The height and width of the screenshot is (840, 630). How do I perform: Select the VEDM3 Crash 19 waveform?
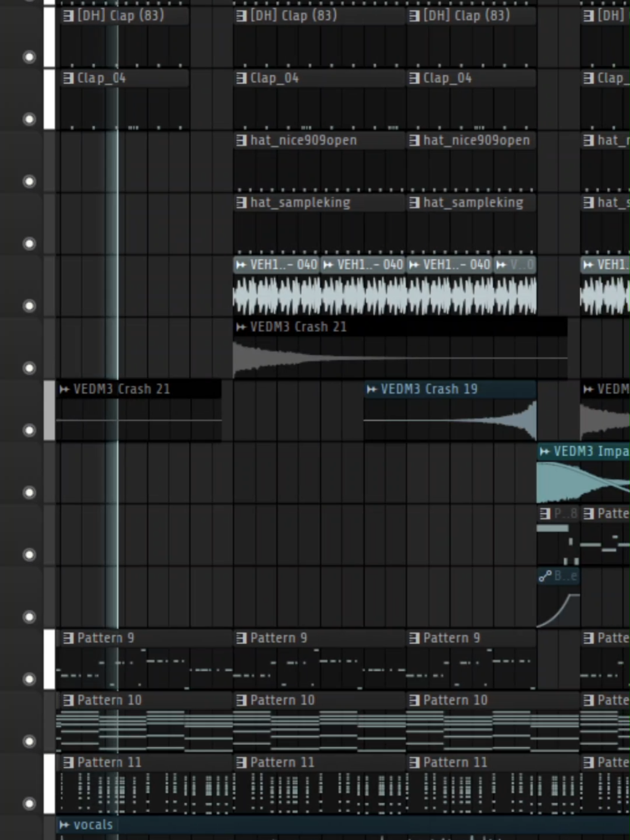(450, 420)
